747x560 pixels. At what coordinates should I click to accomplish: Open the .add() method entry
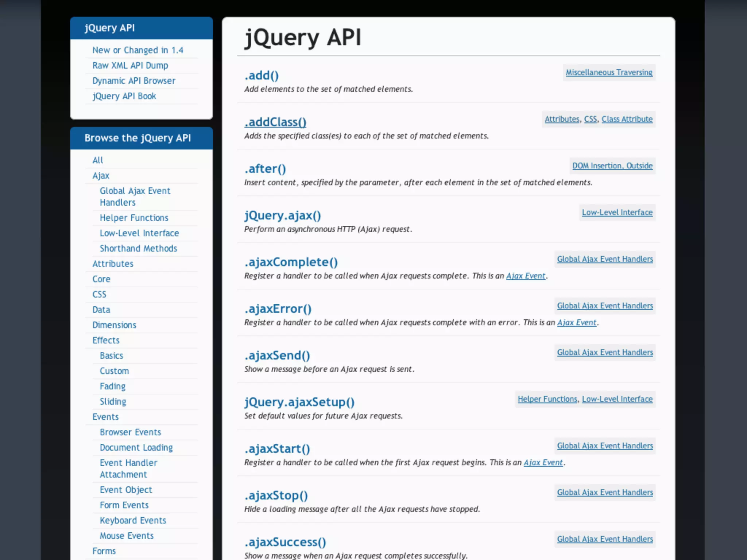[261, 75]
